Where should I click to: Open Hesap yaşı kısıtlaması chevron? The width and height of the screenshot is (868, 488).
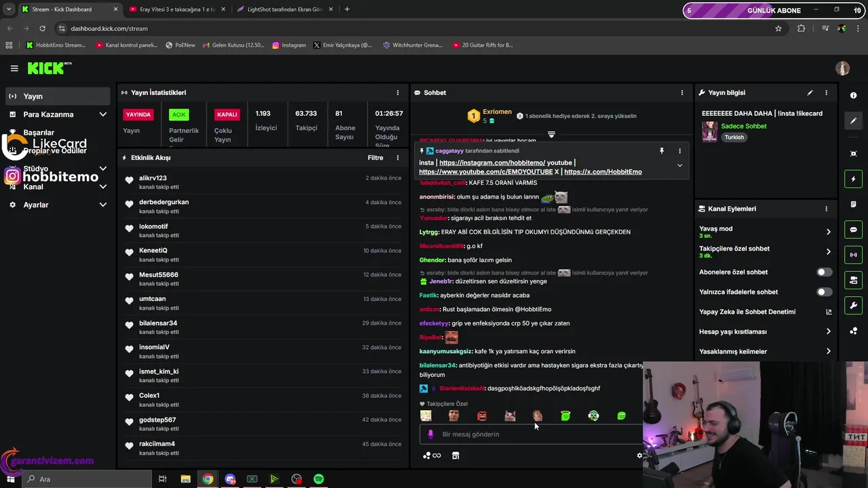pyautogui.click(x=828, y=332)
